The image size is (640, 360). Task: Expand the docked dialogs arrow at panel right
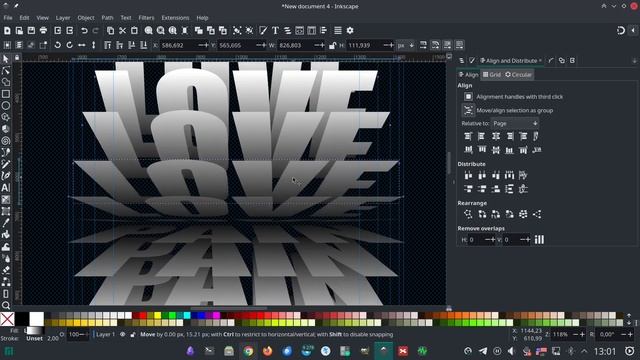tap(634, 61)
